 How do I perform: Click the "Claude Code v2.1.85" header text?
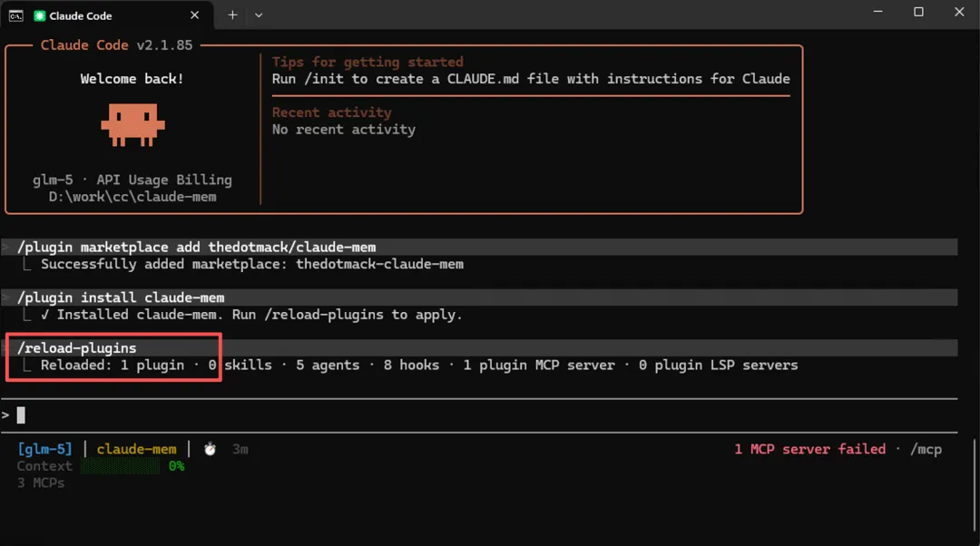(116, 45)
